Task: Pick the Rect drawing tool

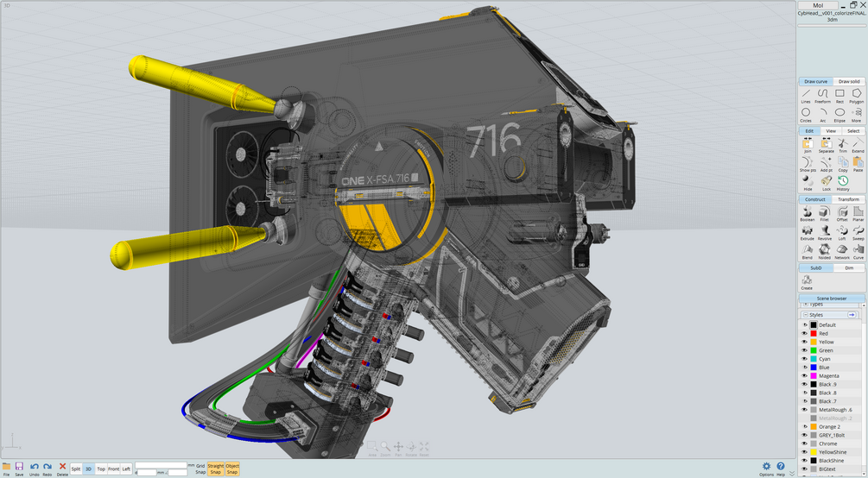Action: [839, 97]
